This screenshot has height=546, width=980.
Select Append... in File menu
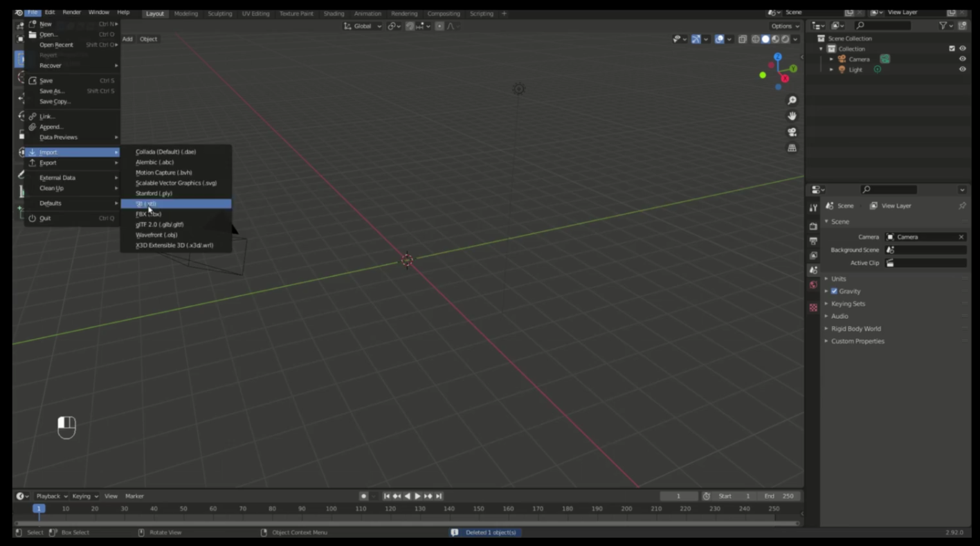tap(73, 127)
